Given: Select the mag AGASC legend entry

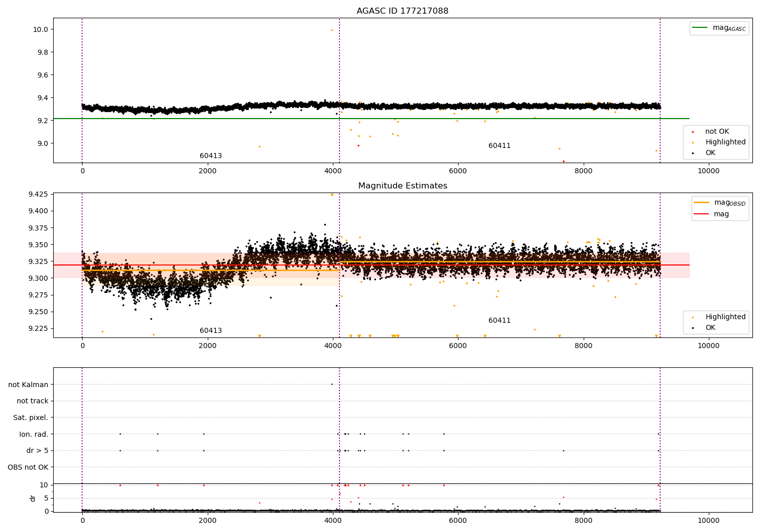Looking at the screenshot, I should 719,28.
